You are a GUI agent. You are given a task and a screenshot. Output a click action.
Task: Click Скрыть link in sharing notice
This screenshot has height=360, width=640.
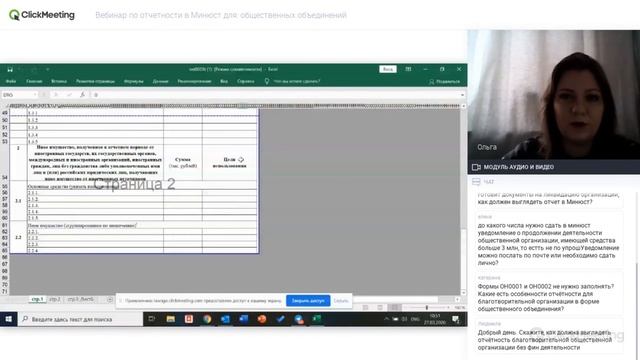(341, 301)
